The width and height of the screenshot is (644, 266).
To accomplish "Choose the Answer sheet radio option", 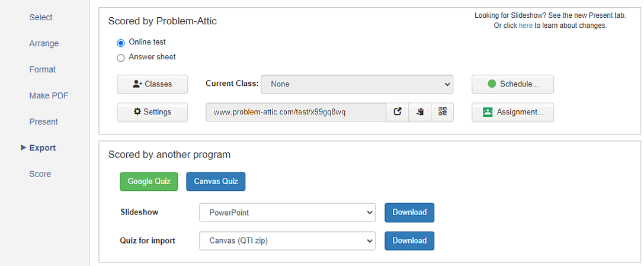I will [x=121, y=58].
